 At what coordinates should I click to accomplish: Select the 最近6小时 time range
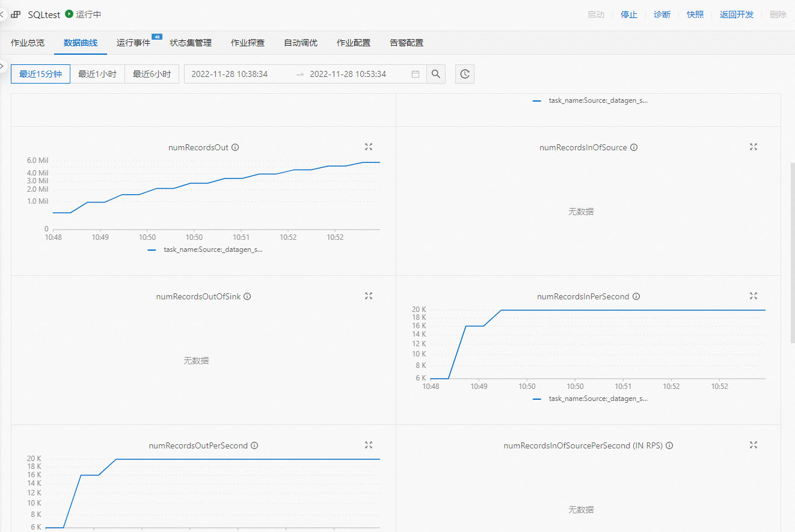click(x=152, y=74)
